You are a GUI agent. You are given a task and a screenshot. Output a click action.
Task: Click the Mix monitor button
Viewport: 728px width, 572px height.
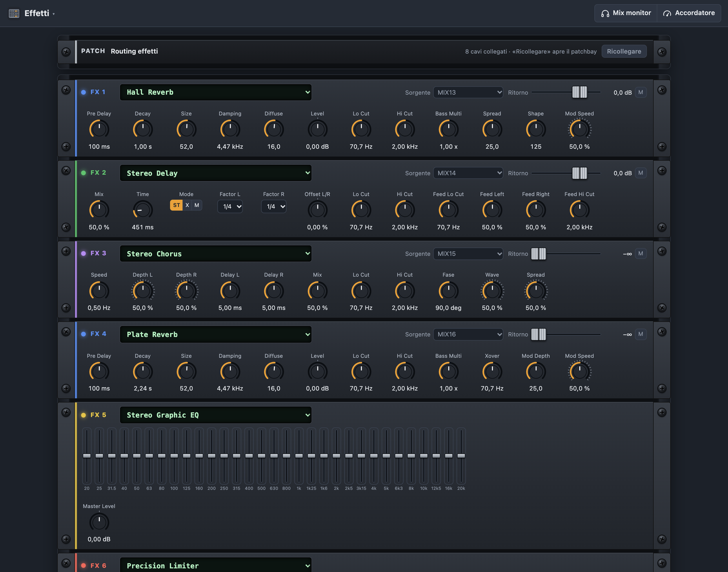tap(626, 13)
